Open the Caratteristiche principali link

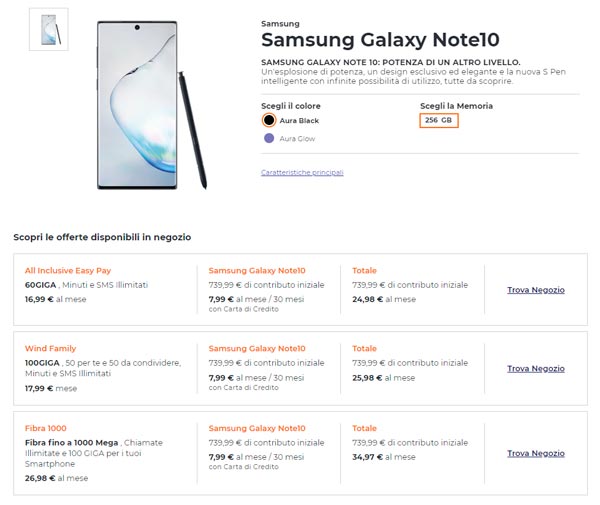[x=302, y=173]
